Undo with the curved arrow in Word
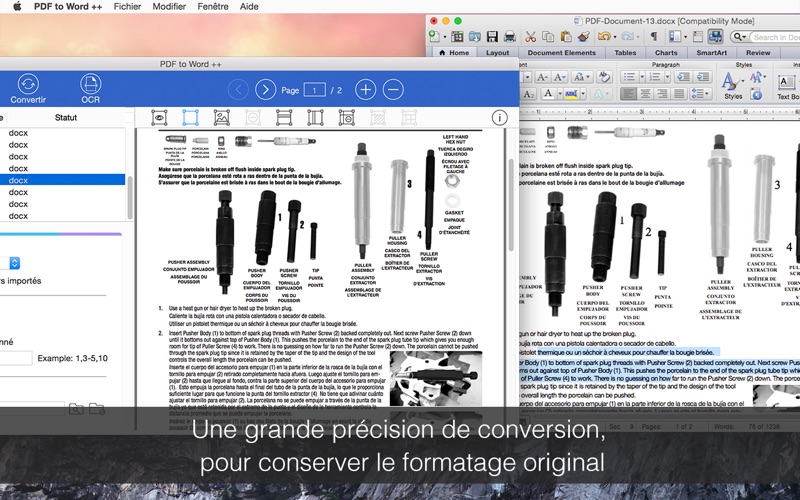 pos(604,37)
